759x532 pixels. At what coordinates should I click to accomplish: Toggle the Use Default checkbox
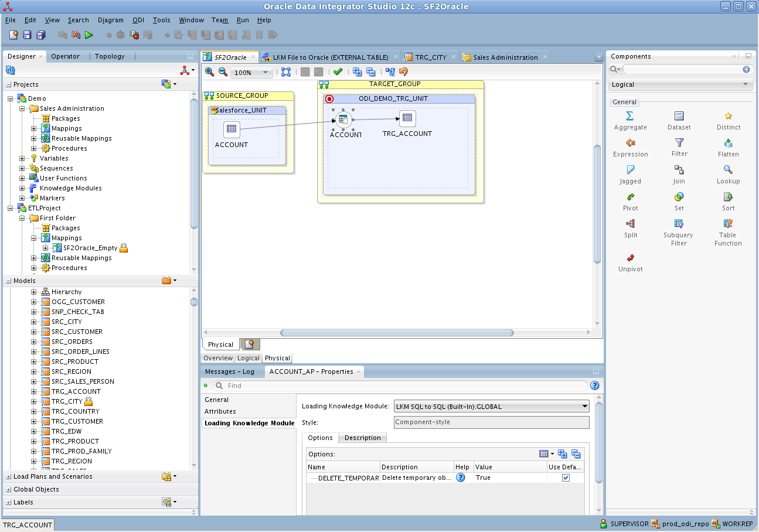tap(566, 478)
